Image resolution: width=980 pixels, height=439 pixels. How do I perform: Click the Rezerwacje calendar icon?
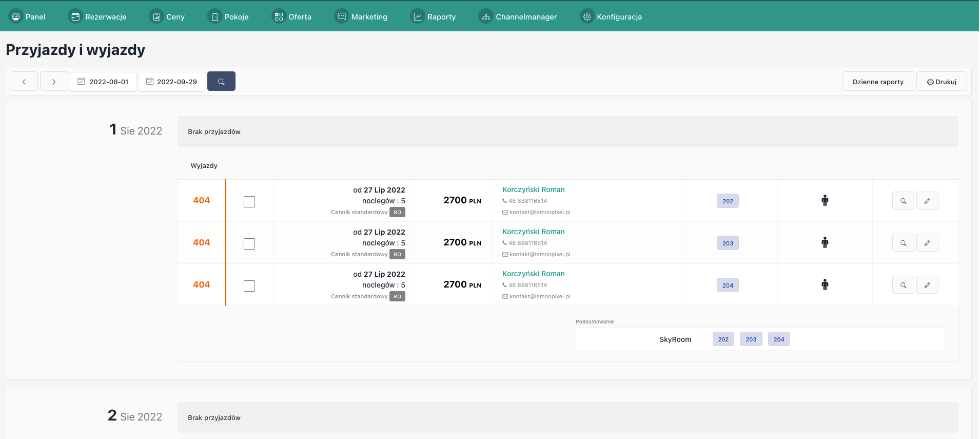point(75,16)
